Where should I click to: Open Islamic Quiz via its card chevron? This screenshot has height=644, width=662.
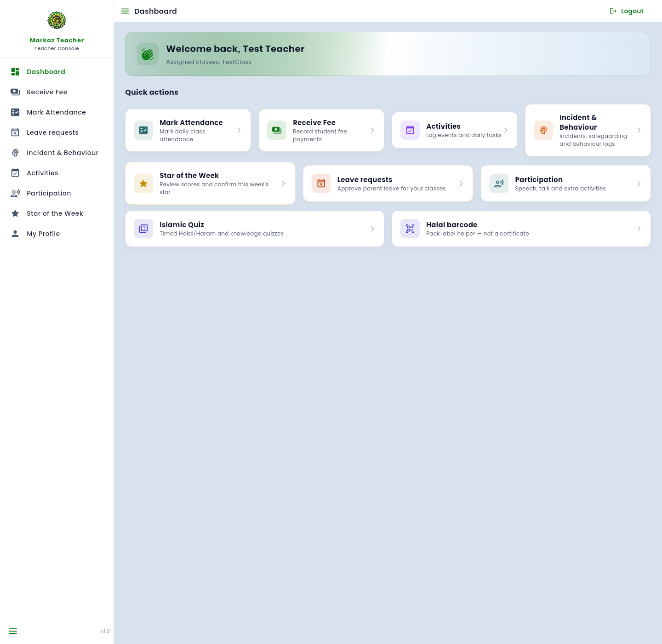click(x=372, y=229)
